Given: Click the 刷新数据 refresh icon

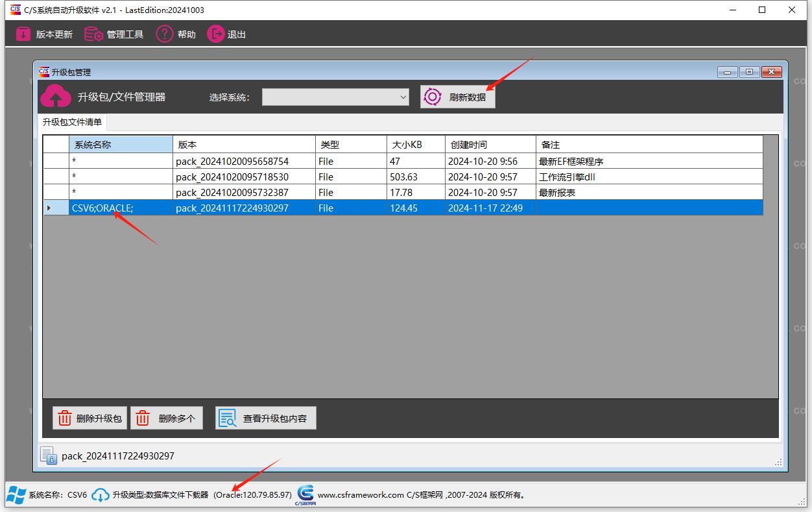Looking at the screenshot, I should click(x=432, y=97).
